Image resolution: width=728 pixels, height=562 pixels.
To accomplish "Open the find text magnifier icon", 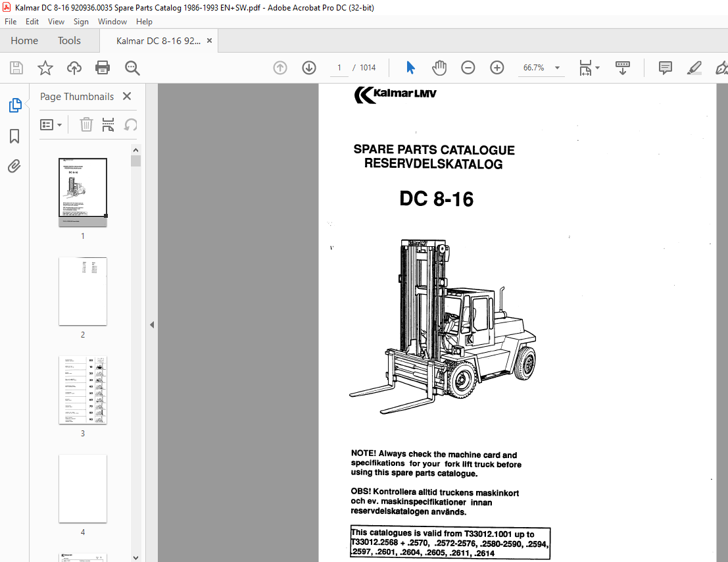I will click(x=132, y=68).
